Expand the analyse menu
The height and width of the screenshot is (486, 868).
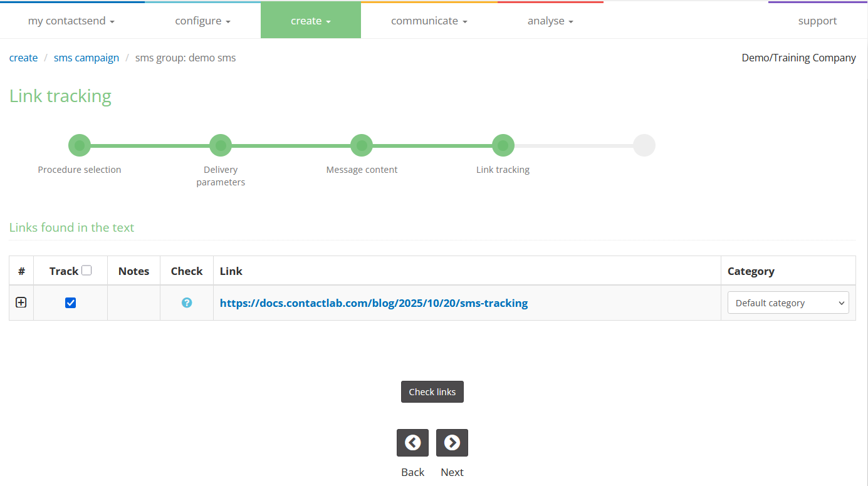pos(550,20)
